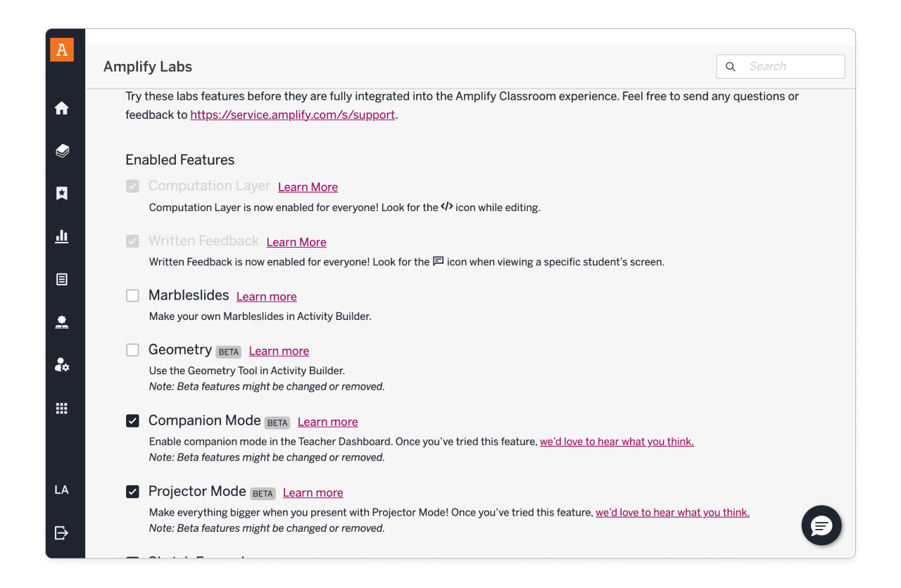Click the logout icon at sidebar bottom

(62, 532)
